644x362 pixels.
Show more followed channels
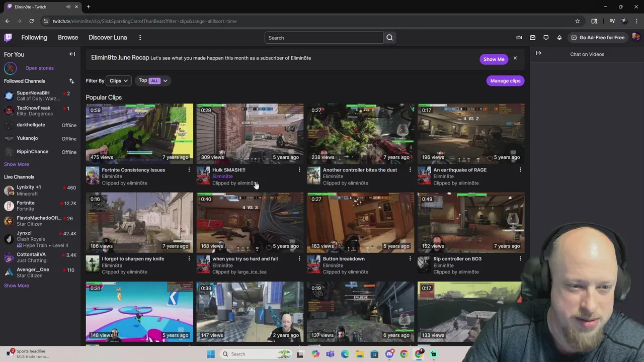point(17,164)
